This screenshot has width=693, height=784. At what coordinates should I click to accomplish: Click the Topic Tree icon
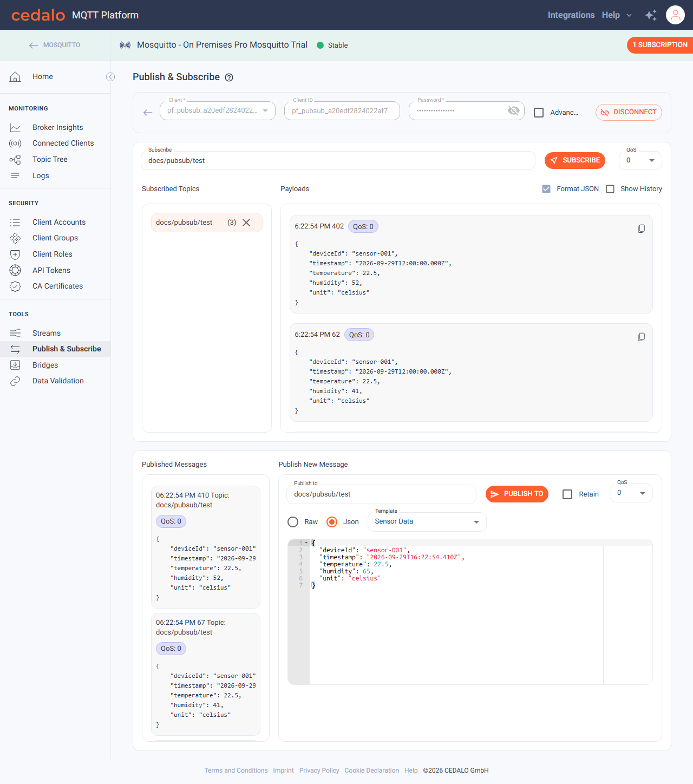click(x=15, y=160)
